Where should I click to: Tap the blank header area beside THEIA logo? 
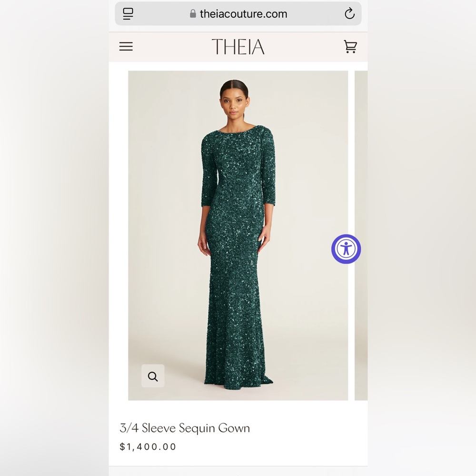coord(304,47)
